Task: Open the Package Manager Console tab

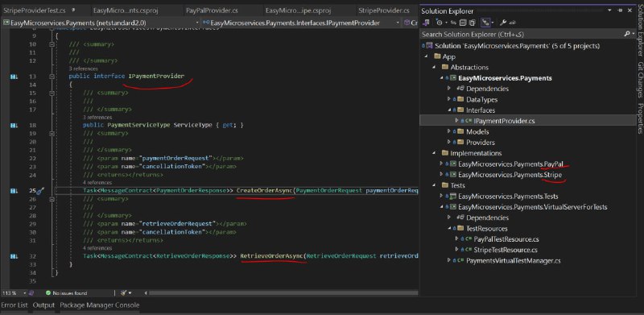Action: coord(99,305)
